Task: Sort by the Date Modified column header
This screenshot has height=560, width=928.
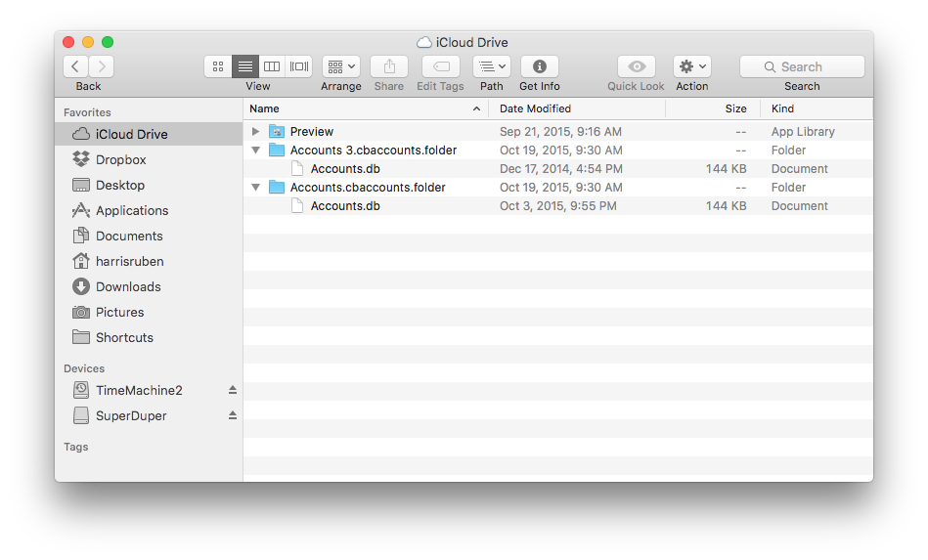Action: point(576,108)
